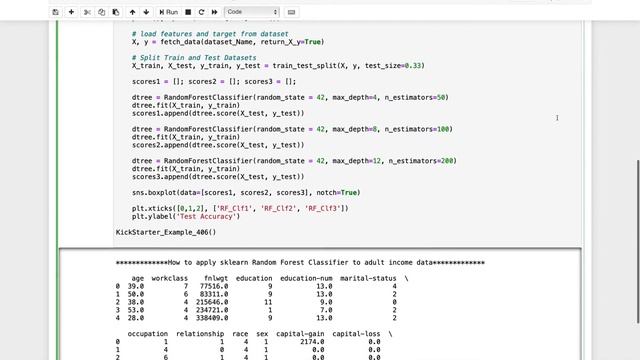
Task: Restart kernel and rerun all fast-forward icon
Action: click(214, 12)
